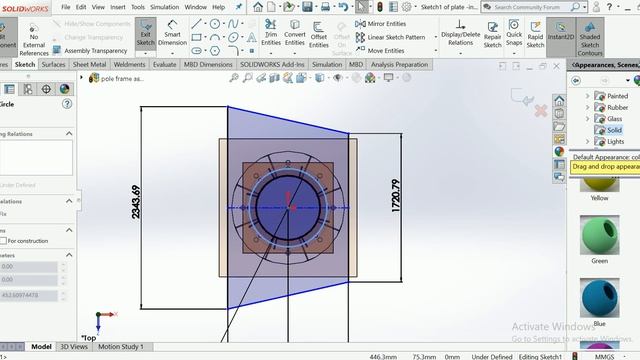
Task: Click No External References
Action: [x=34, y=39]
